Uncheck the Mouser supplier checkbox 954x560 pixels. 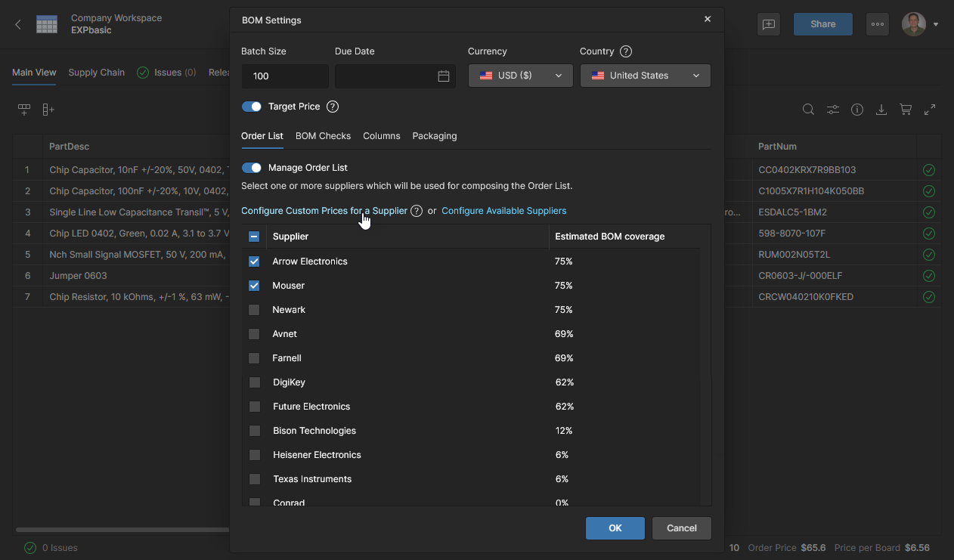[x=254, y=286]
